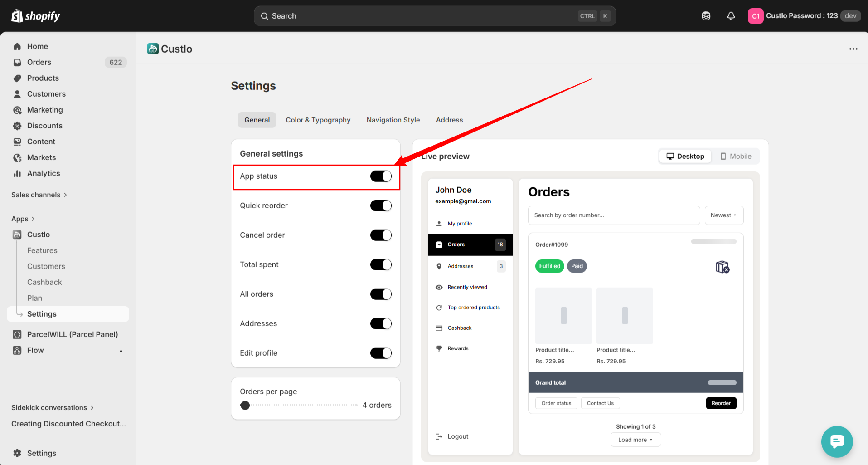Select the Navigation Style tab
Viewport: 868px width, 465px height.
[x=393, y=120]
